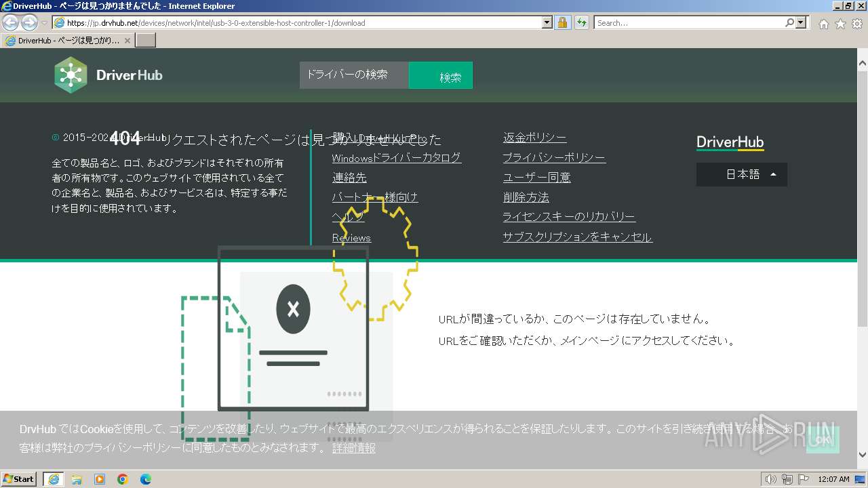Open ライセンスキーのリカバリー link

[x=569, y=217]
